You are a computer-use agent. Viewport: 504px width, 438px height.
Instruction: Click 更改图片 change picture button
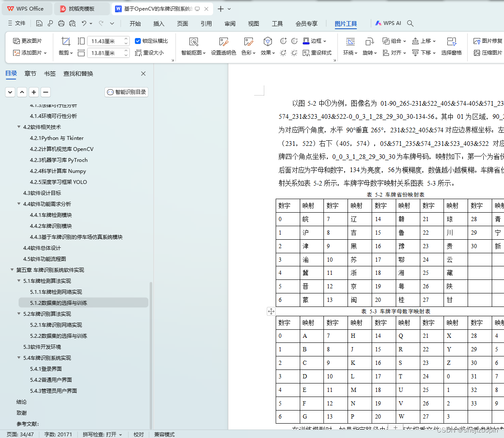27,41
